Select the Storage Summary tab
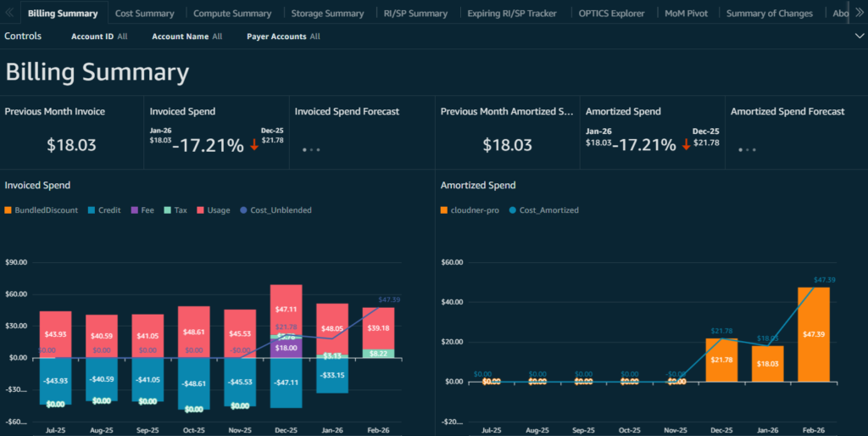The height and width of the screenshot is (436, 868). pyautogui.click(x=327, y=14)
